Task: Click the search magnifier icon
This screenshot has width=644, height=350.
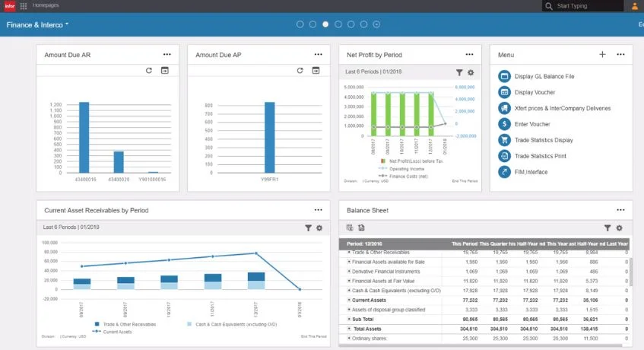Action: [549, 6]
